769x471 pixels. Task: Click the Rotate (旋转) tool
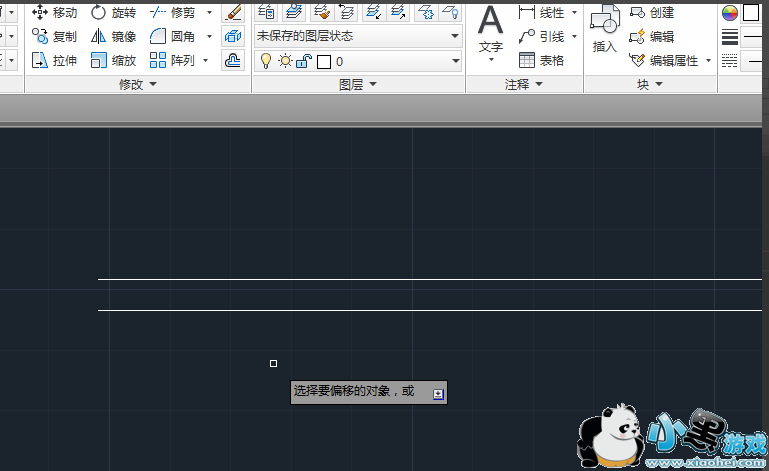113,12
